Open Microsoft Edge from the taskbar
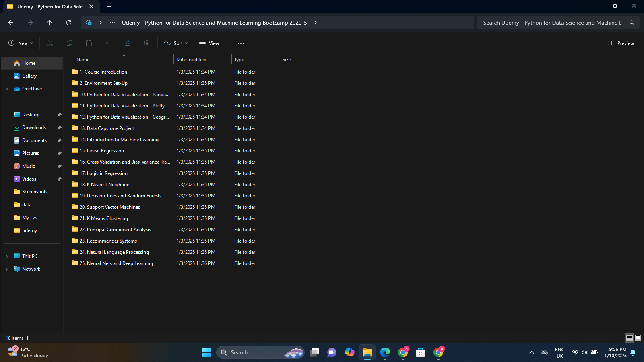 (x=385, y=352)
